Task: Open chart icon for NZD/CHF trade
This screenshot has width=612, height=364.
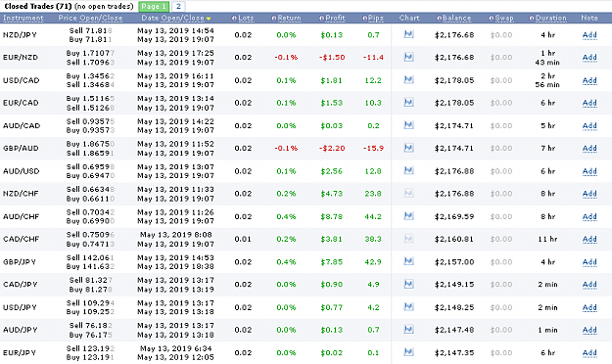Action: pos(408,193)
